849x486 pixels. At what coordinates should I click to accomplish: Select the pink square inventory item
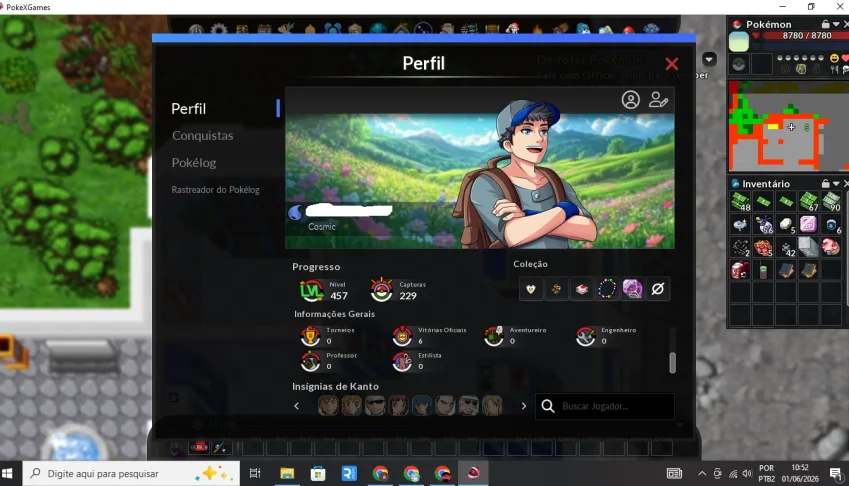pyautogui.click(x=808, y=224)
